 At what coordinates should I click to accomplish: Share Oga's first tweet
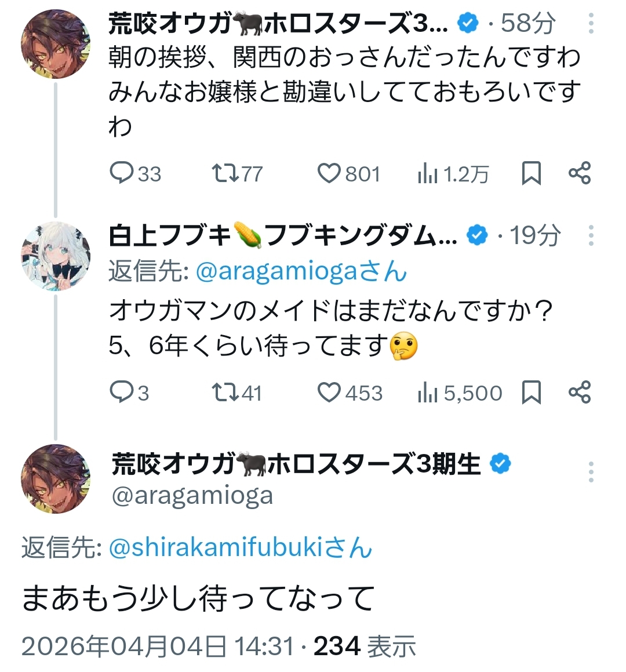pos(580,173)
